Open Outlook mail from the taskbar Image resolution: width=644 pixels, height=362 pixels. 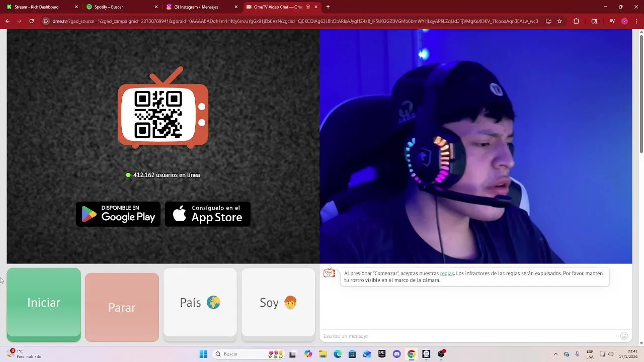(367, 354)
